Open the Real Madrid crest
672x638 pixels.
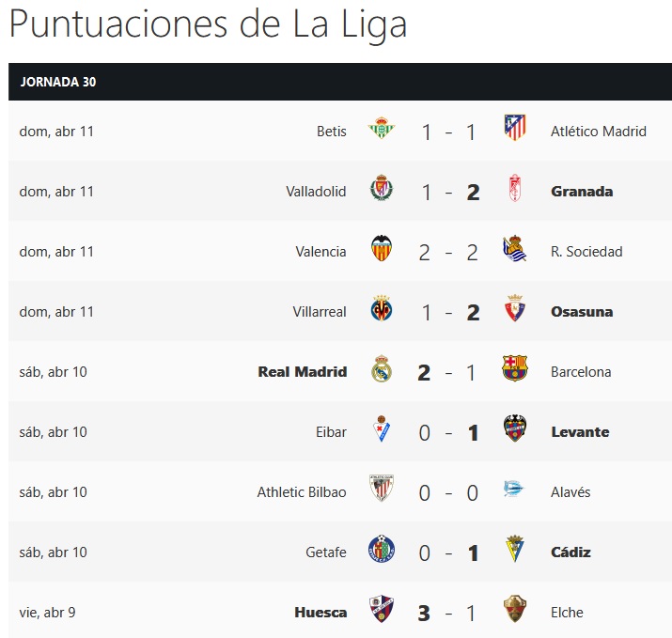pyautogui.click(x=381, y=368)
